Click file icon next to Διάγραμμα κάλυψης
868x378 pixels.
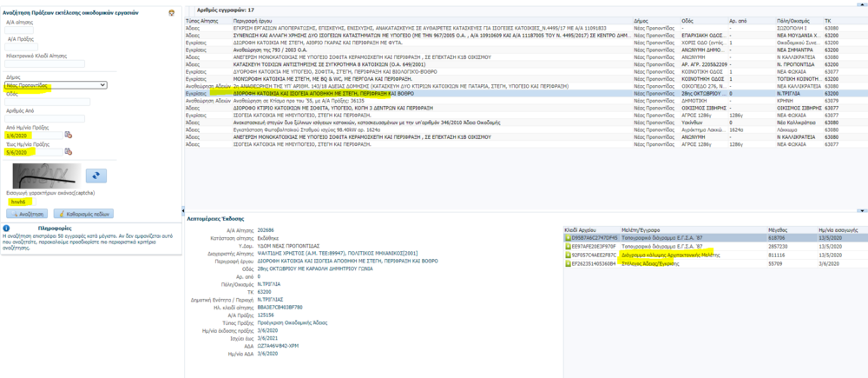point(568,255)
